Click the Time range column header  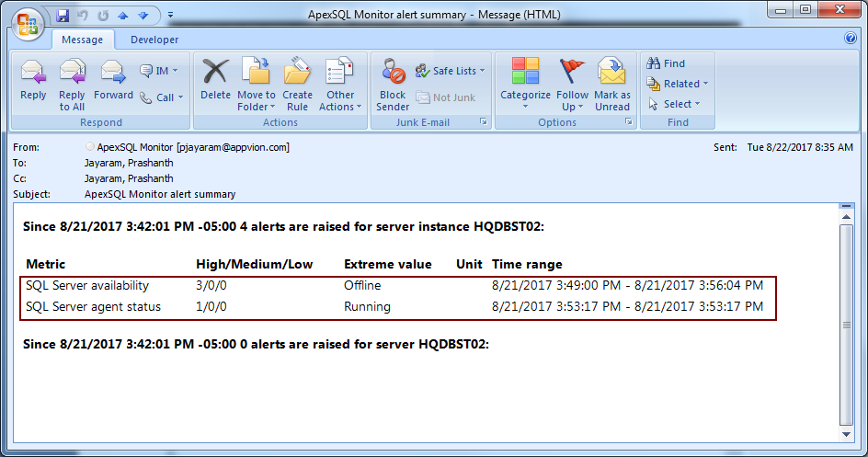[x=527, y=265]
